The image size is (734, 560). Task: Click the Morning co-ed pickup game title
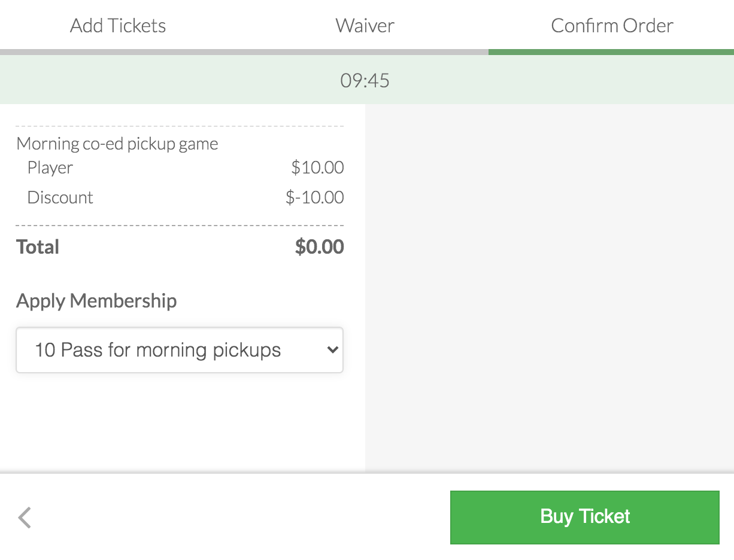pyautogui.click(x=117, y=144)
